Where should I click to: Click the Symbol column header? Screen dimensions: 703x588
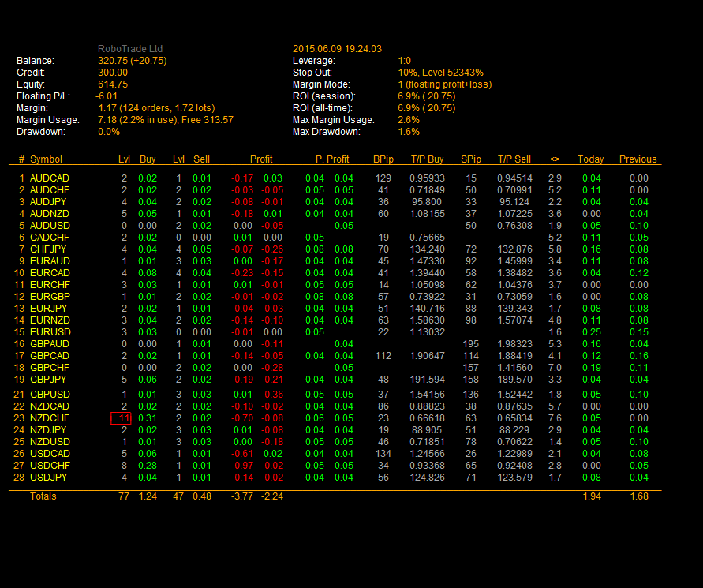pos(46,159)
